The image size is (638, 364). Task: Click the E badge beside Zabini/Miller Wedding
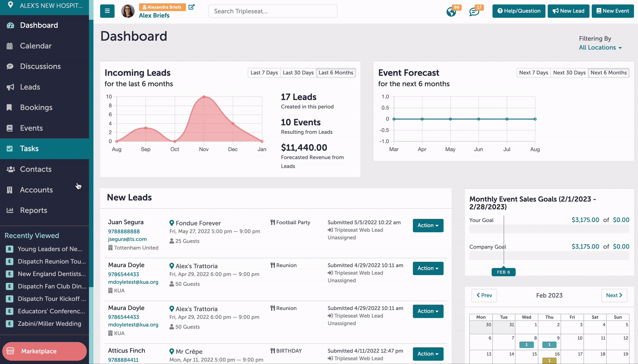tap(9, 324)
